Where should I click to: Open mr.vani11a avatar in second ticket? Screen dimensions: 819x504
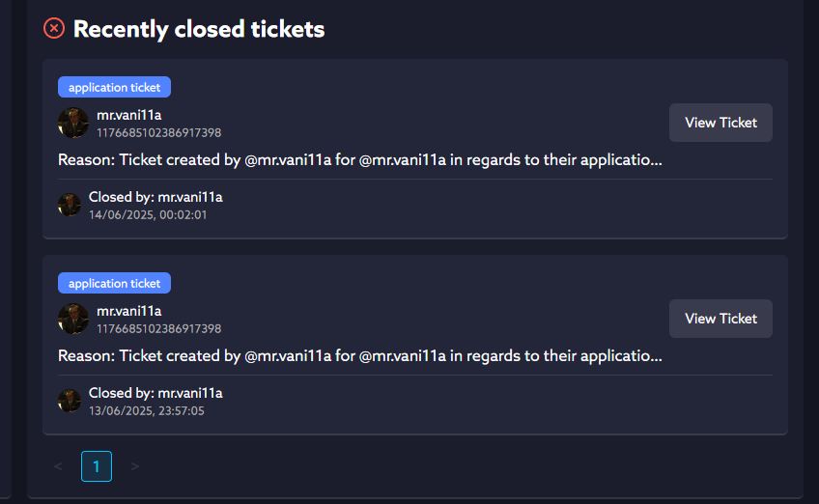point(73,319)
